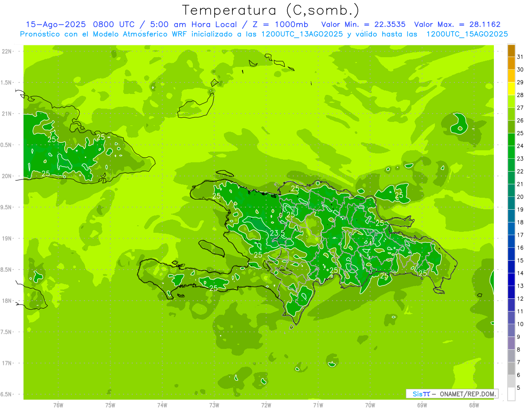
Task: Click the '75W' longitude axis label
Action: click(x=110, y=405)
